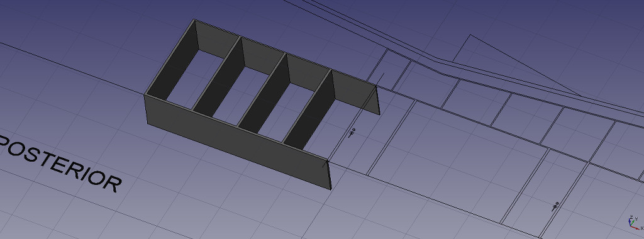The width and height of the screenshot is (644, 239).
Task: Select the fourth partition wall from the left
Action: tap(309, 111)
